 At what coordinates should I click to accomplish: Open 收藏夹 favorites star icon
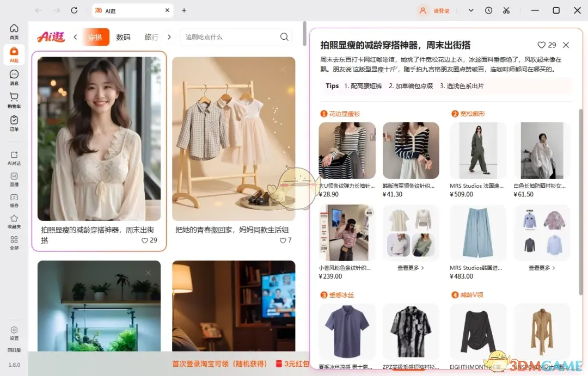pyautogui.click(x=14, y=220)
